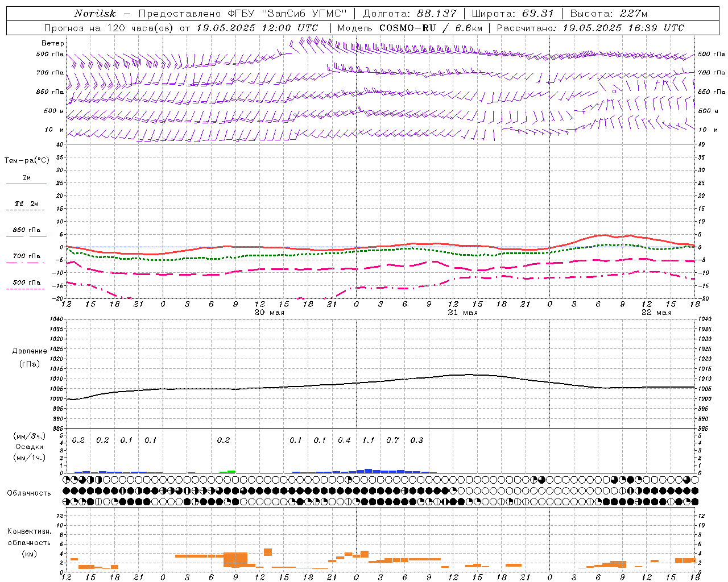The height and width of the screenshot is (582, 728).
Task: Click the Давление pressure panel label
Action: click(x=30, y=351)
